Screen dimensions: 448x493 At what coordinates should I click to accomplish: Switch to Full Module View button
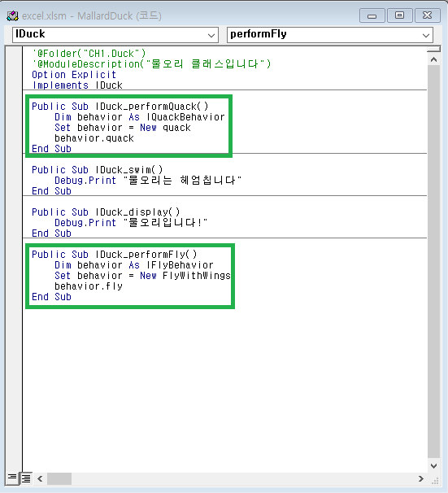click(26, 478)
